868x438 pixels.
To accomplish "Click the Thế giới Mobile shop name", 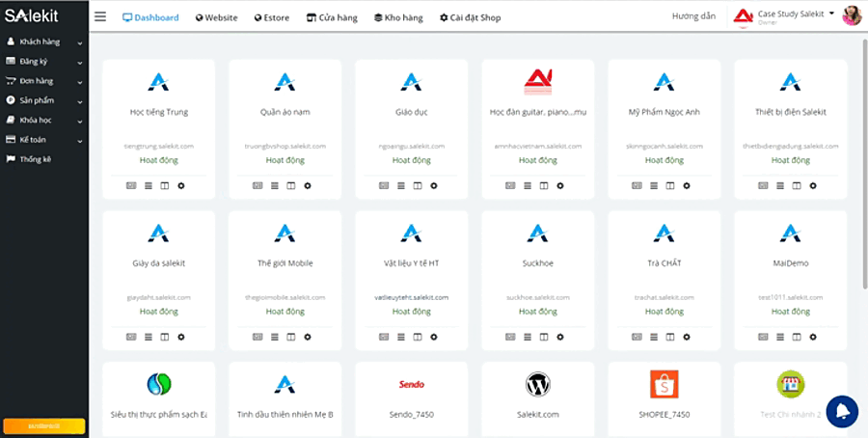I will click(x=285, y=263).
